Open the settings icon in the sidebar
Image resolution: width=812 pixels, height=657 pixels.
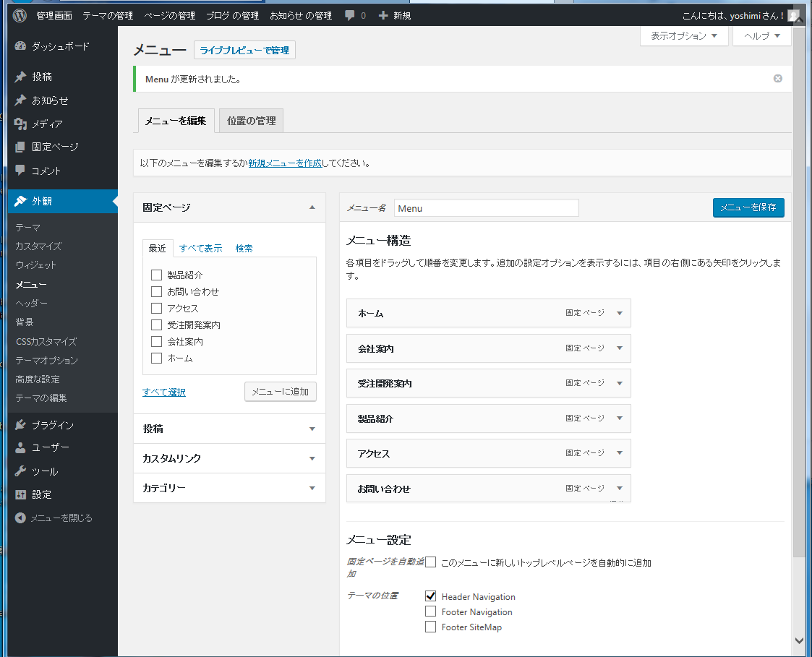pos(20,494)
